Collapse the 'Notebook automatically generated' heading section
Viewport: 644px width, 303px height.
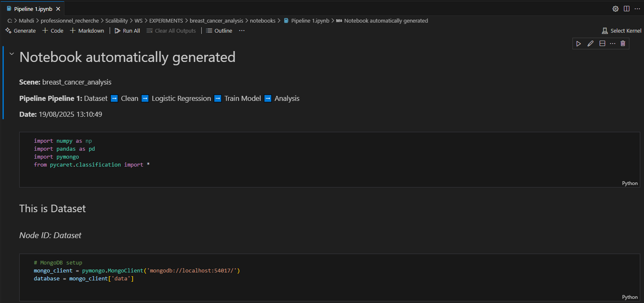point(12,54)
